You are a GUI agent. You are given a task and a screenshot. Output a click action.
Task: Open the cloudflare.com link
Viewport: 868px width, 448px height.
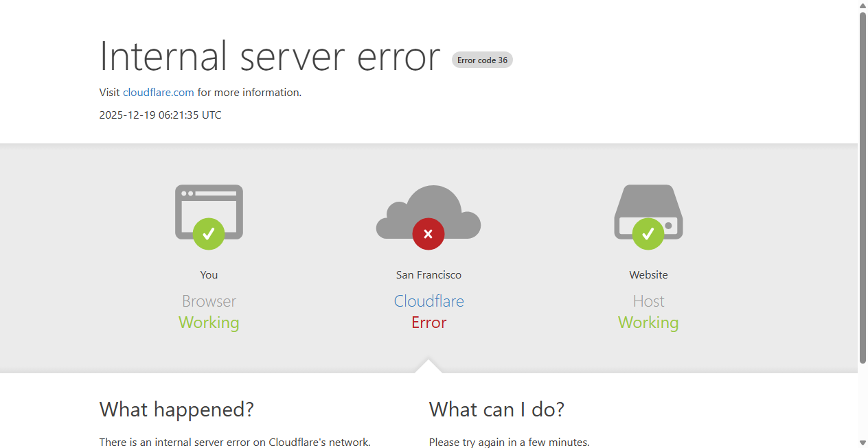point(159,92)
